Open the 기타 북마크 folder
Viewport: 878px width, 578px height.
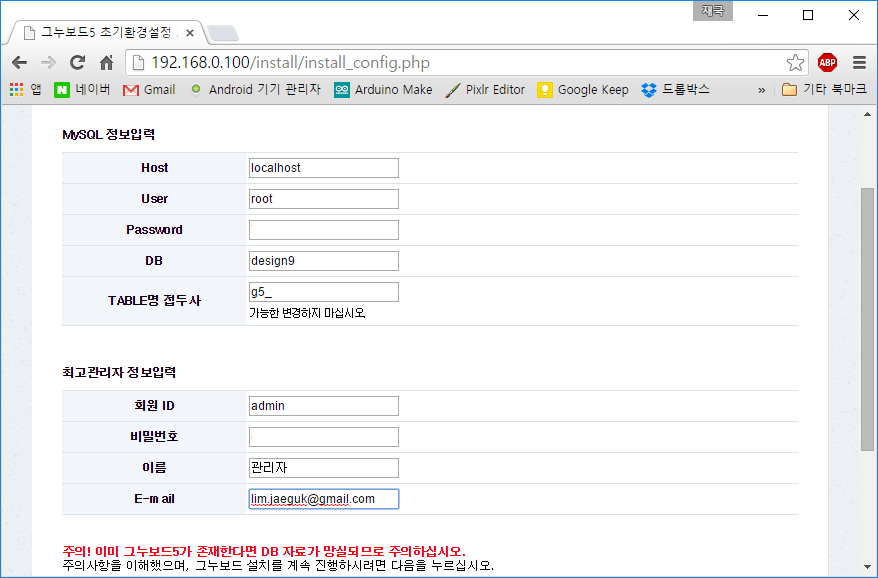[824, 89]
